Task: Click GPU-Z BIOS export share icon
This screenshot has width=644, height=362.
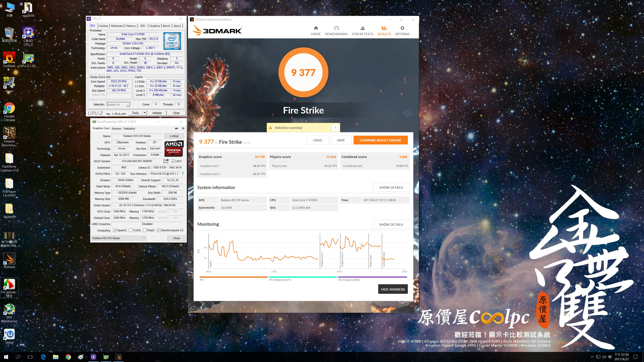Action: coord(166,161)
